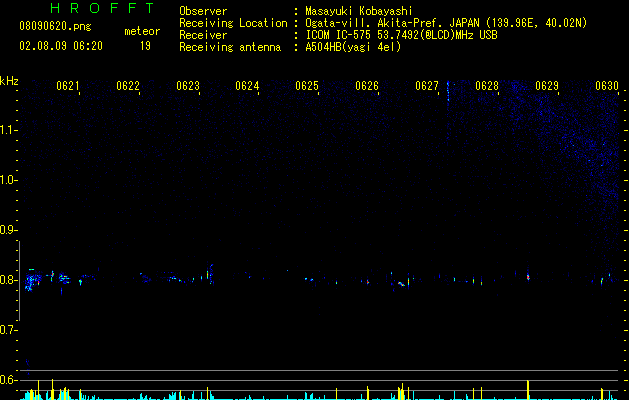
Task: Click the 1.1 kHz axis label
Action: point(8,130)
